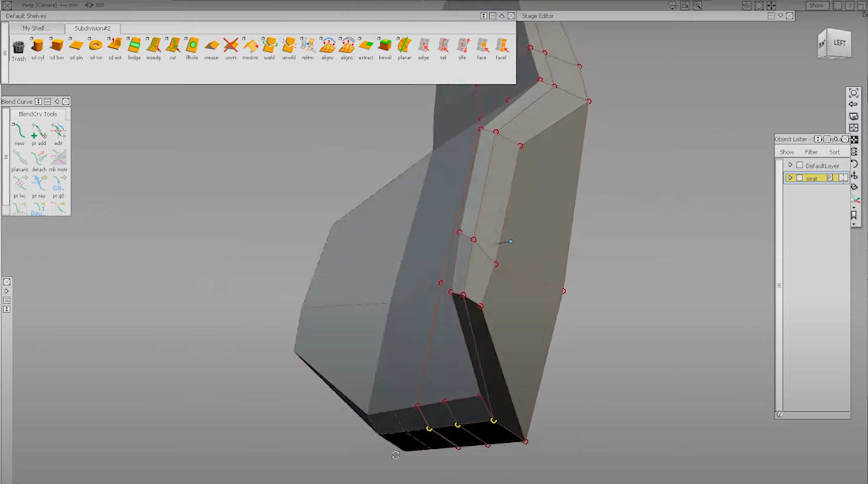Toggle the DefaultLayer checkbox in Object Lister
Viewport: 868px width, 484px height.
coord(800,165)
